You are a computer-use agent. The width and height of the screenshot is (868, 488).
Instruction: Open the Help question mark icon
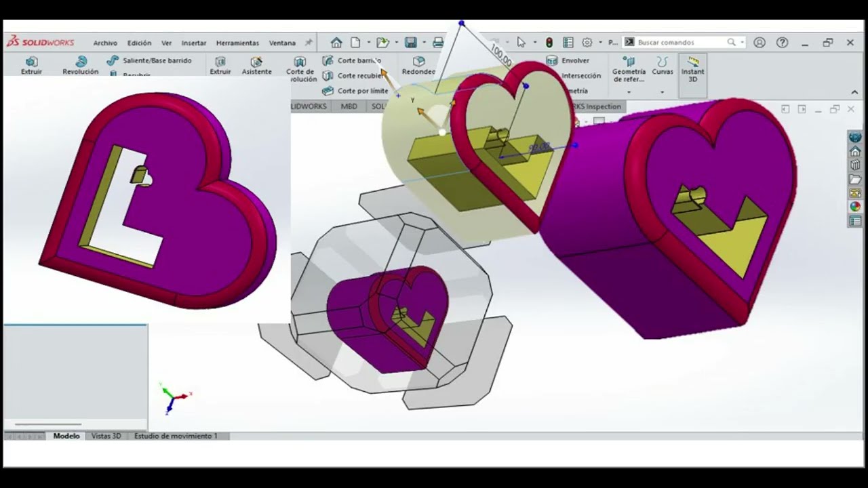pos(782,42)
